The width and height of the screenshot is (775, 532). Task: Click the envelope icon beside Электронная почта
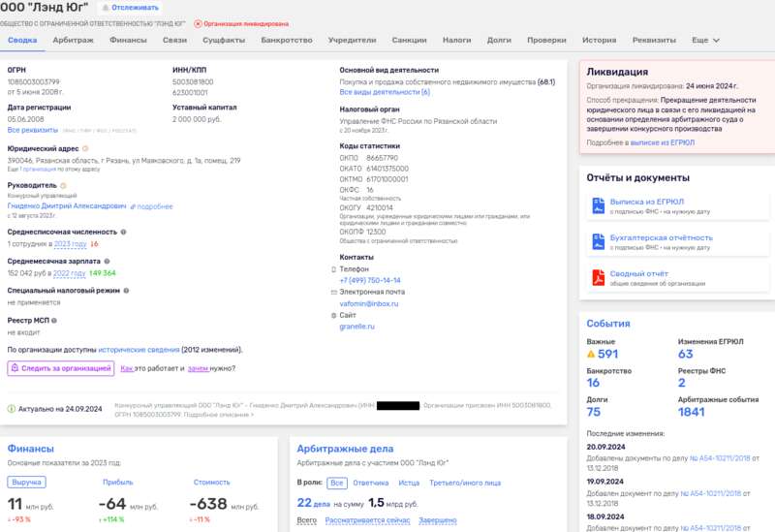[333, 293]
